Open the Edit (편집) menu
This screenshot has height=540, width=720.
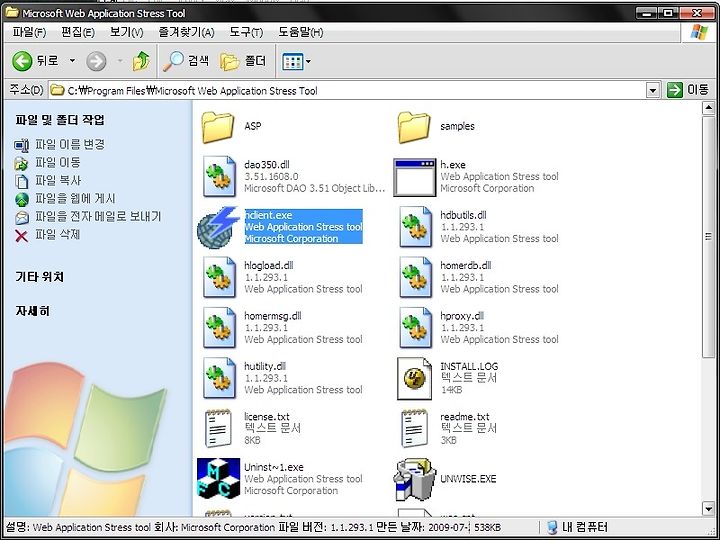78,32
